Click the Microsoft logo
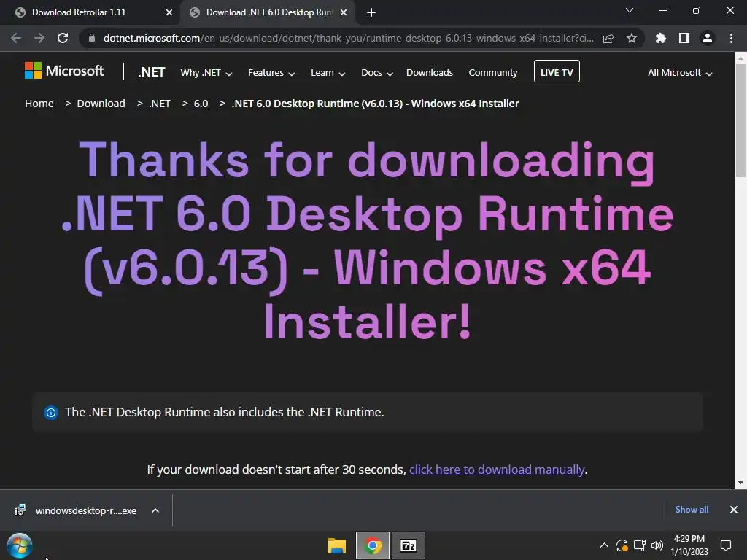 point(64,71)
